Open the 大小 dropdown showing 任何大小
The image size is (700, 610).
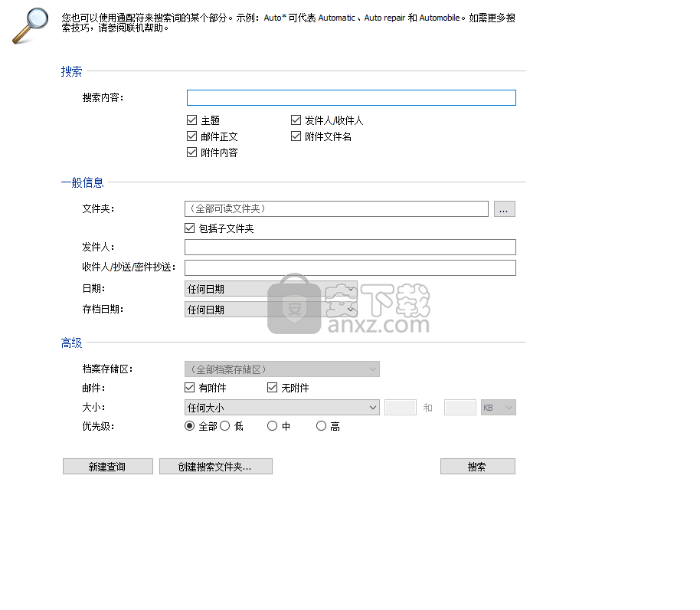click(x=282, y=407)
